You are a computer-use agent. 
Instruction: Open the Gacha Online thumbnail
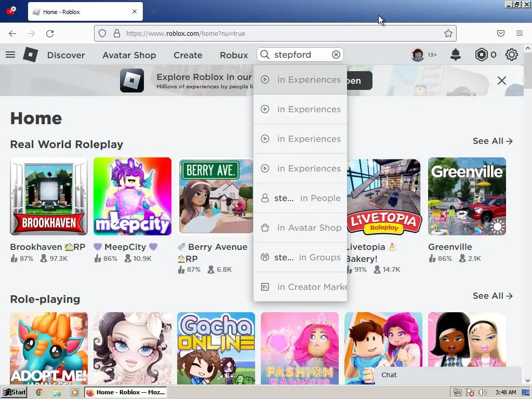216,348
